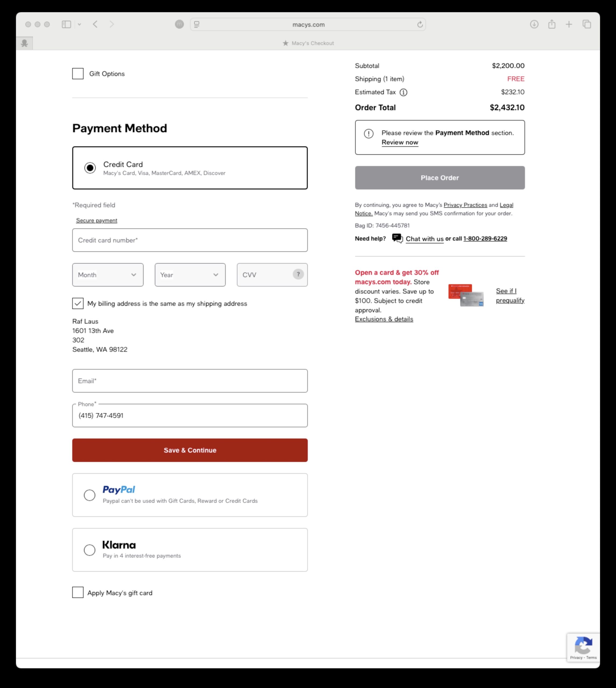Click the new tab plus icon
616x688 pixels.
click(x=569, y=24)
